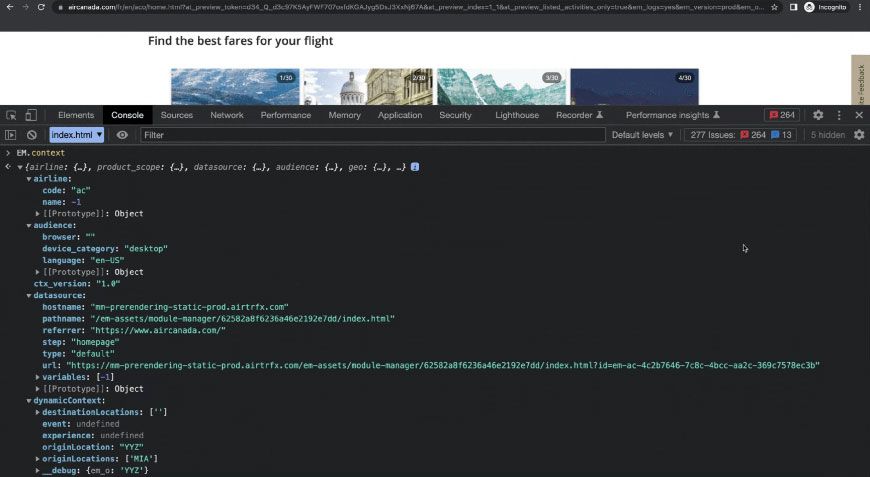The image size is (870, 477).
Task: Select the Console tab
Action: coord(127,115)
